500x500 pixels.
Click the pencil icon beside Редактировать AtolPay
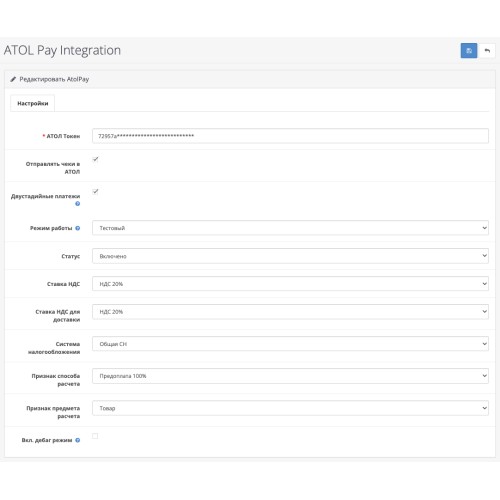pyautogui.click(x=13, y=79)
